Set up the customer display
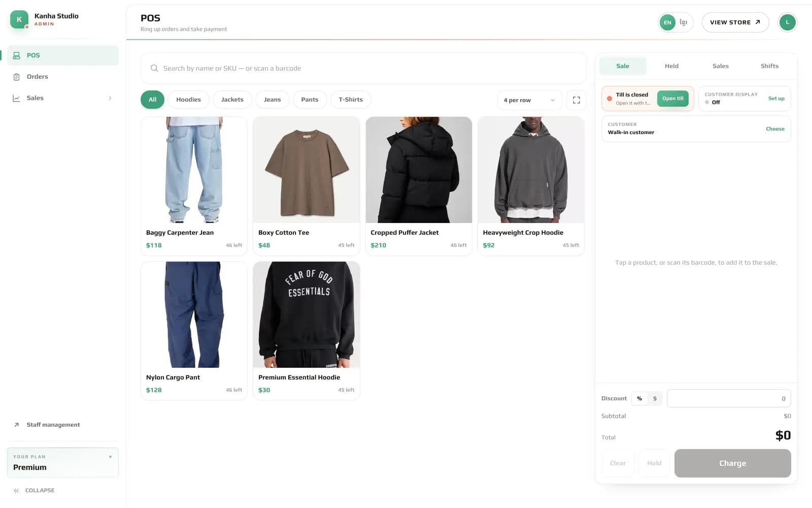Screen dimensions: 812x508 776,99
